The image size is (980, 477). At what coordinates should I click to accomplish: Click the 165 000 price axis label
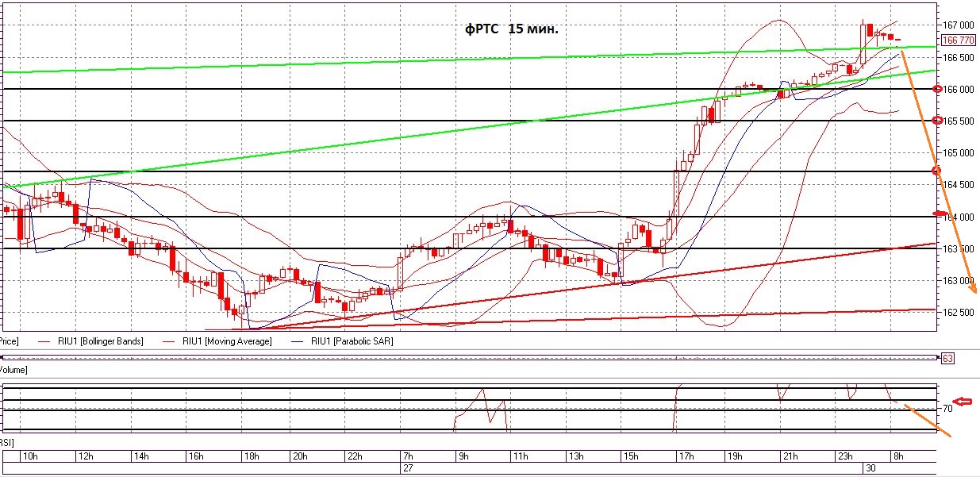958,152
